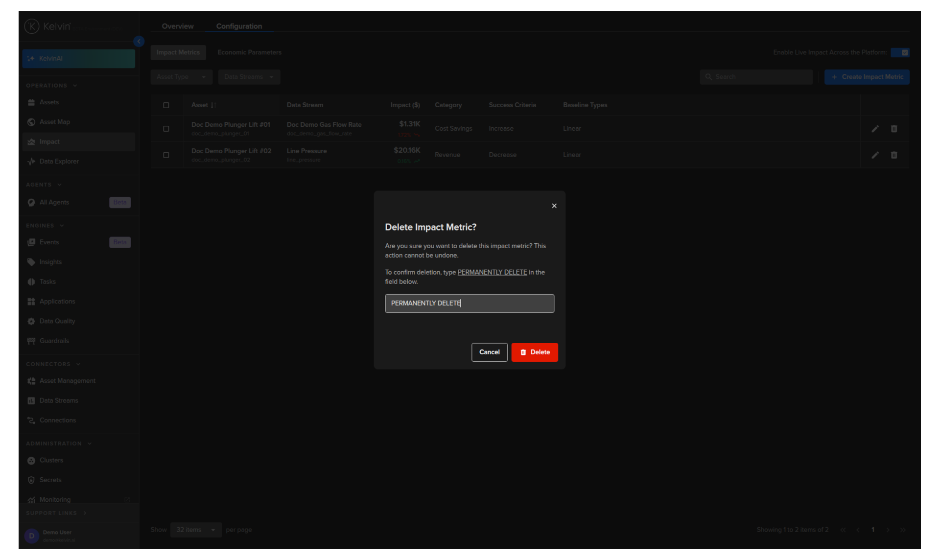Viewport: 940px width, 560px height.
Task: Collapse the Connectors section
Action: point(53,364)
